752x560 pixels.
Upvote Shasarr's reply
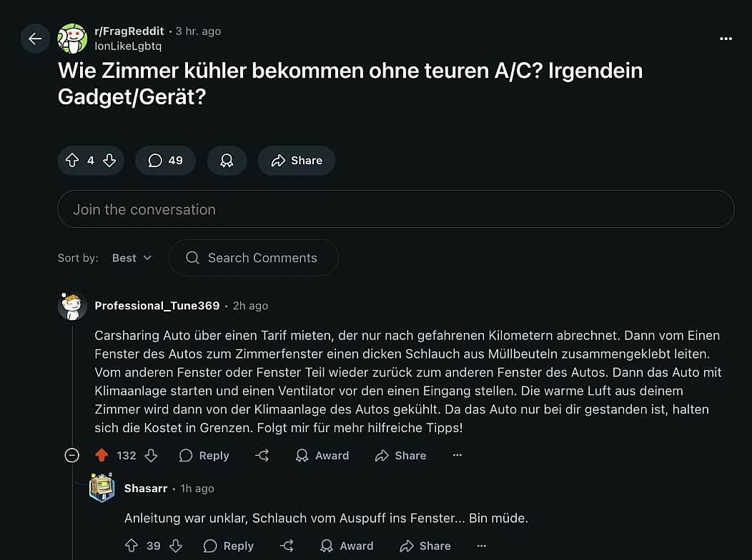131,546
